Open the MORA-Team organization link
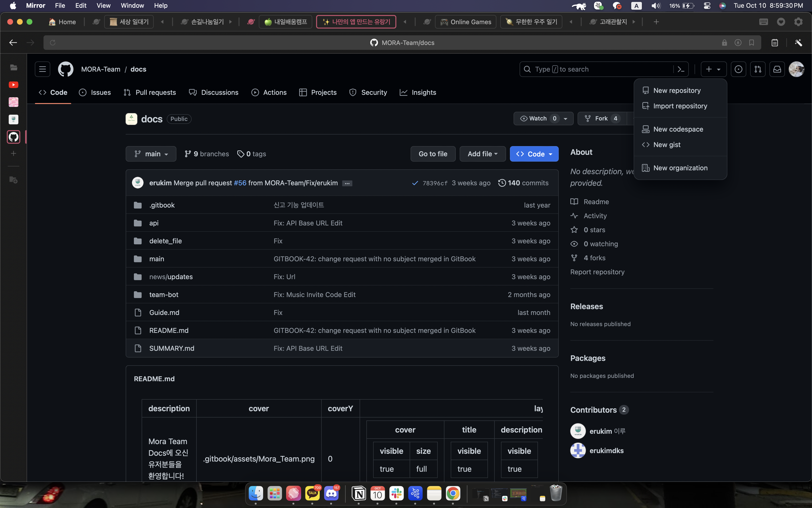Image resolution: width=812 pixels, height=508 pixels. [101, 69]
